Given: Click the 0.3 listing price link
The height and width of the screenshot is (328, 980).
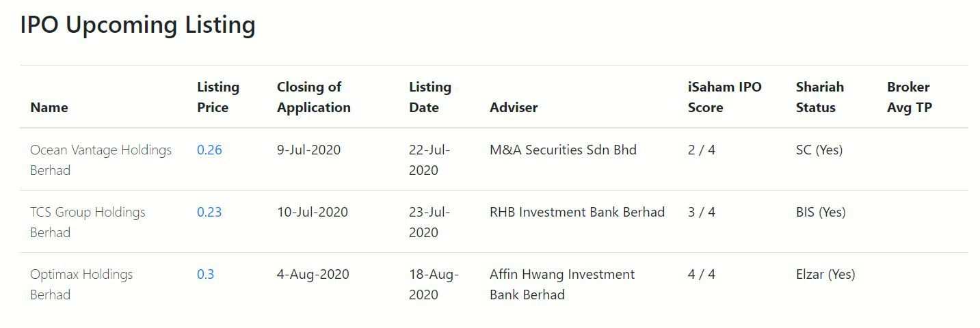Looking at the screenshot, I should (205, 274).
